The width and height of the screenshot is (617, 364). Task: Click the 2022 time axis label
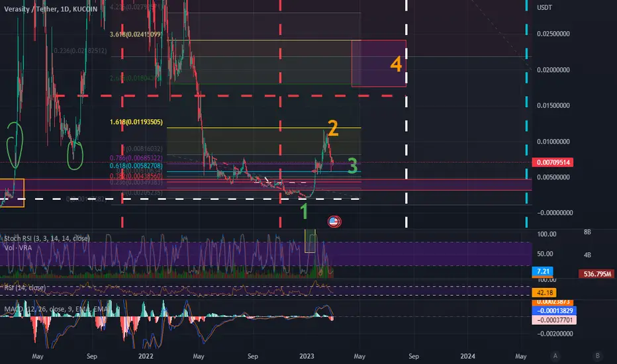[146, 356]
